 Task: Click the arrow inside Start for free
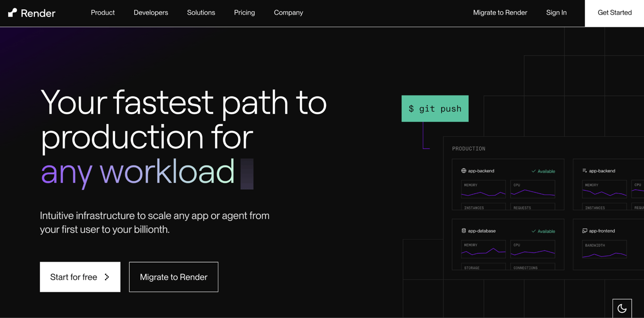(x=107, y=277)
